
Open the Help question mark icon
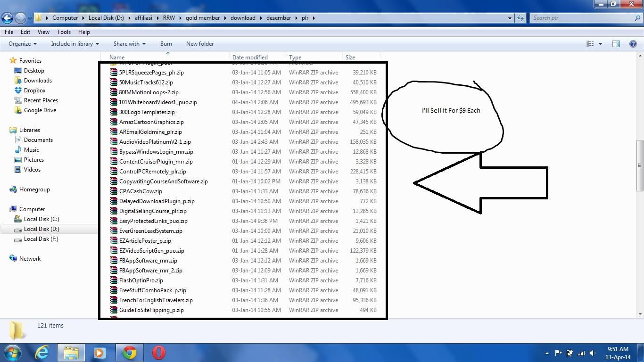coord(633,44)
